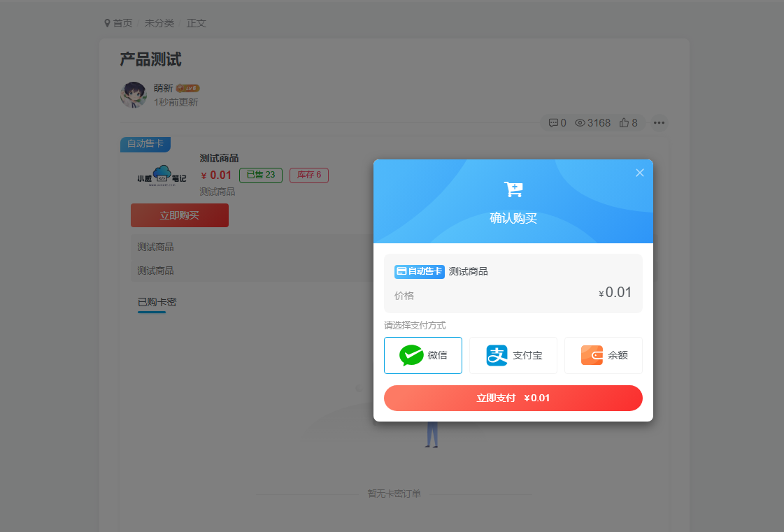Select WeChat Pay (微信) payment option
This screenshot has height=532, width=784.
[x=423, y=355]
